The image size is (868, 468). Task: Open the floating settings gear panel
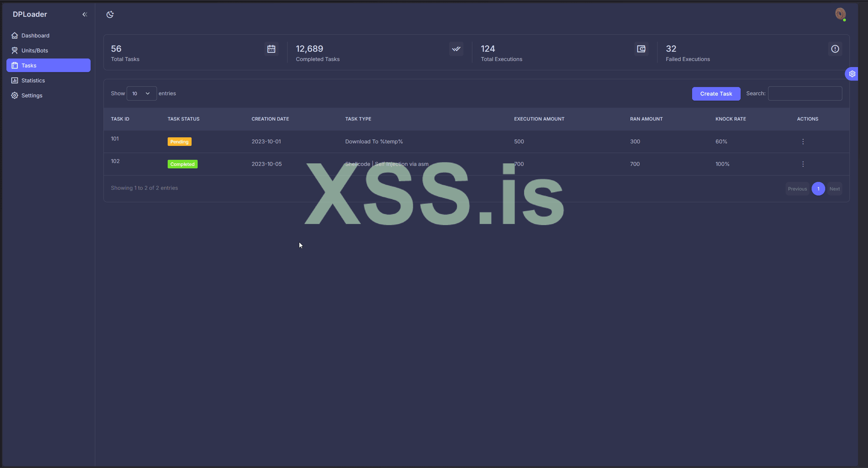[x=852, y=74]
